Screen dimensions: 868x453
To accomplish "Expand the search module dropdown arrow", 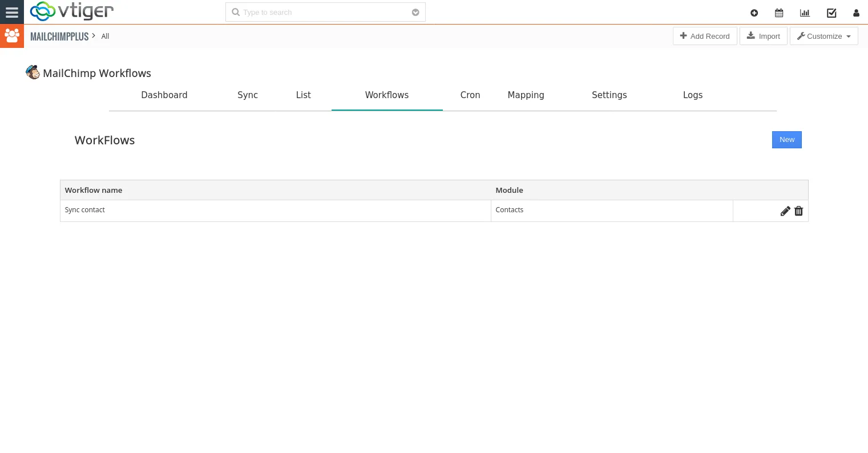I will coord(415,13).
